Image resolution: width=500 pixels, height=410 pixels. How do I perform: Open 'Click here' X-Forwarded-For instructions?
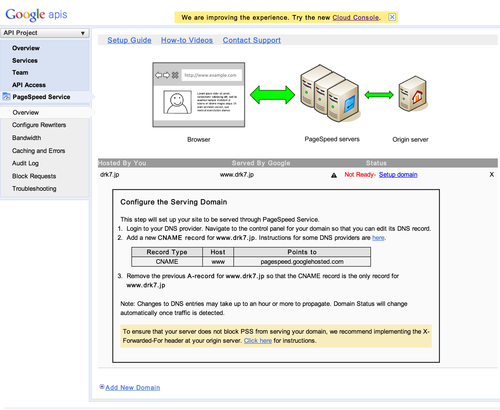click(258, 341)
